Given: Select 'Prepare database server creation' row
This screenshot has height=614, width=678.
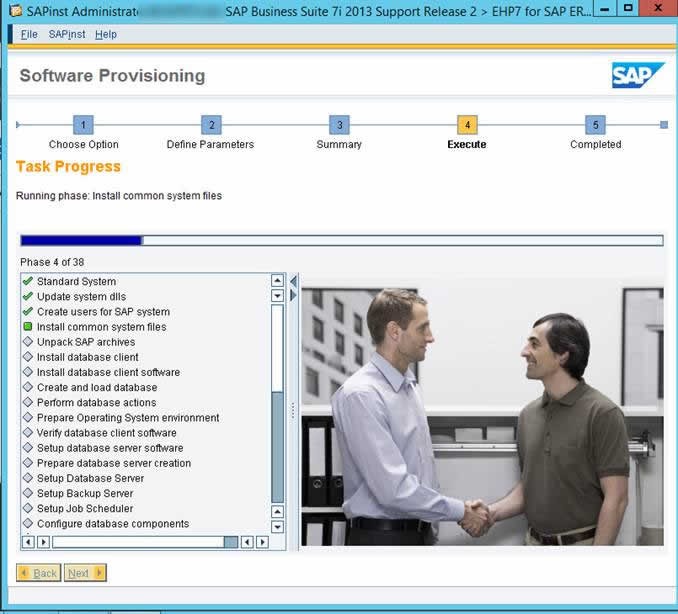Looking at the screenshot, I should pos(145,463).
